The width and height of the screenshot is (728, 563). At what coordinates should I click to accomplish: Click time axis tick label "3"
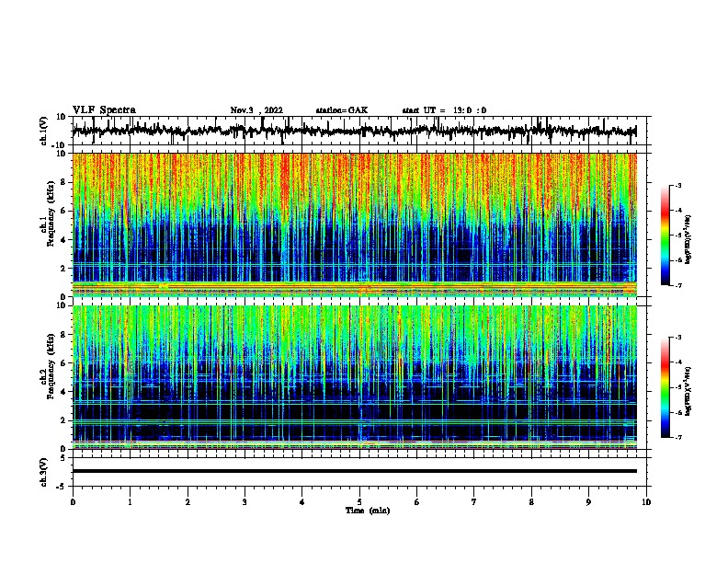coord(245,501)
